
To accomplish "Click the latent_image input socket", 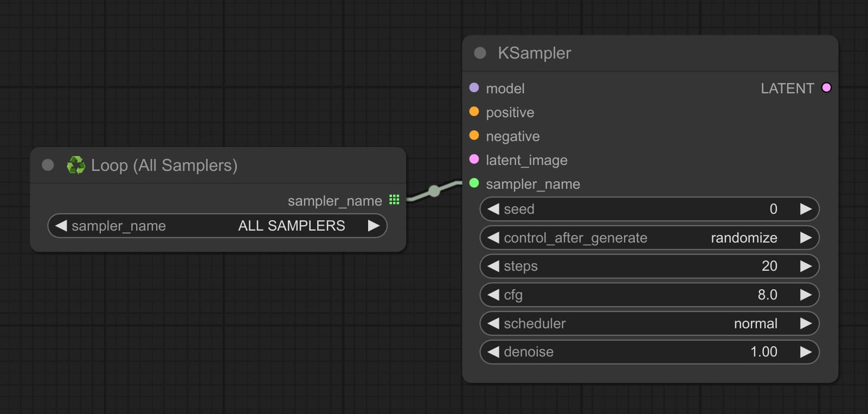I will [474, 160].
